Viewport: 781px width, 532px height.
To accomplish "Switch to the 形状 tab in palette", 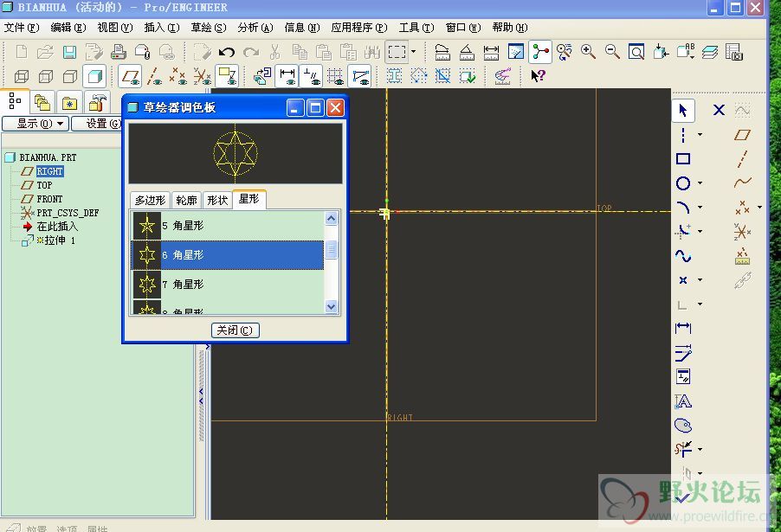I will [217, 200].
